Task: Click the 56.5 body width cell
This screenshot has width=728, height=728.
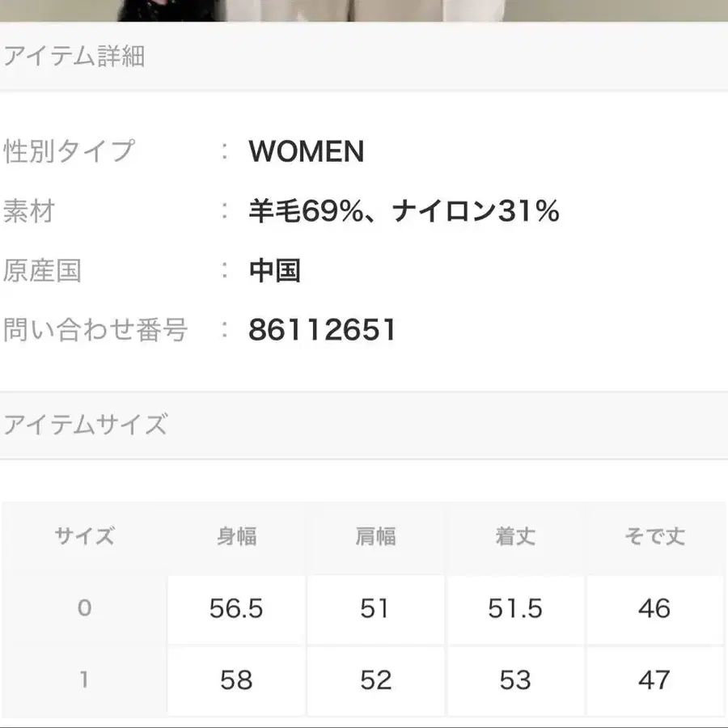Action: click(x=236, y=608)
